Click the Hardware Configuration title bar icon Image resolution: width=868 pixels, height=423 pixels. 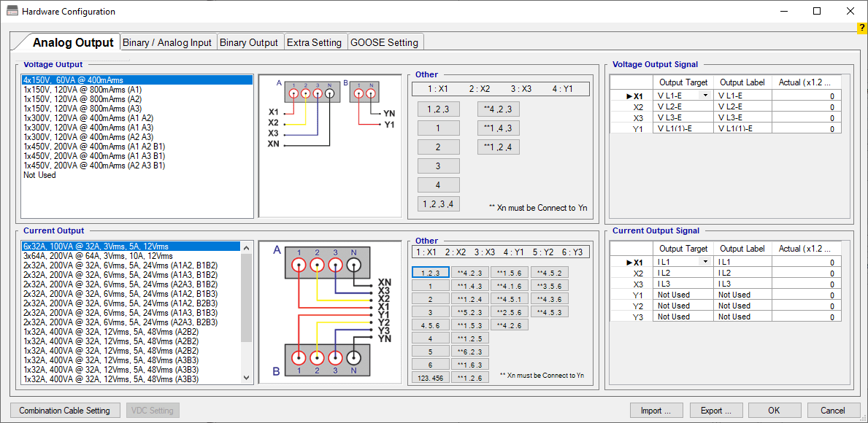[x=12, y=12]
